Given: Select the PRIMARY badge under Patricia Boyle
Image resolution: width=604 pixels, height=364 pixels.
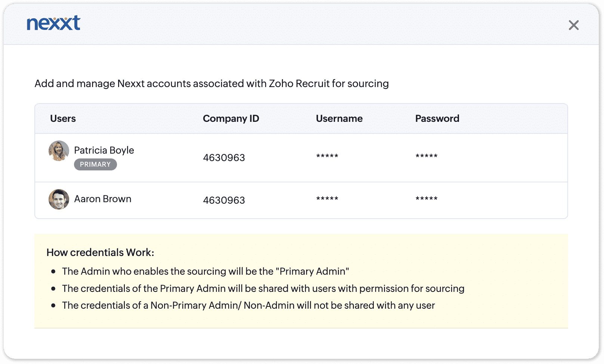Looking at the screenshot, I should point(95,164).
